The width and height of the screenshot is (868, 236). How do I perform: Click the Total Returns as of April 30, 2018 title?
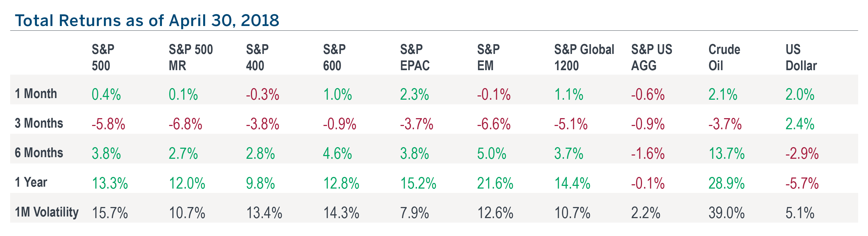(x=147, y=20)
